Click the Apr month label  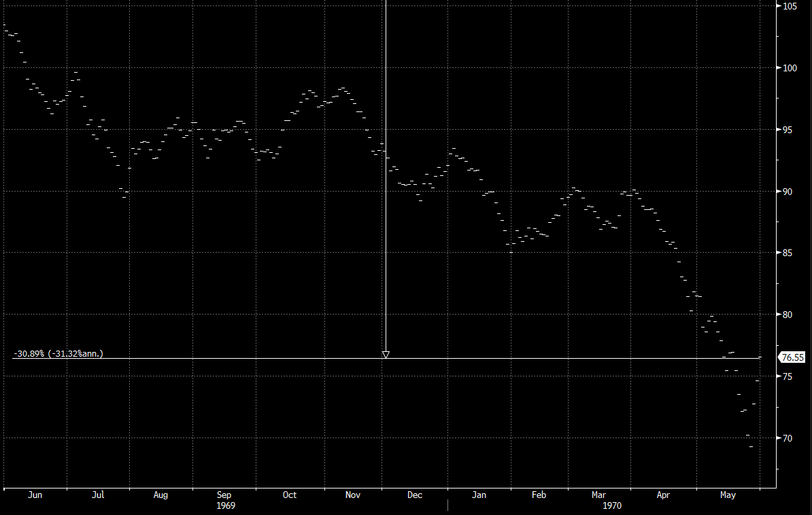click(663, 495)
